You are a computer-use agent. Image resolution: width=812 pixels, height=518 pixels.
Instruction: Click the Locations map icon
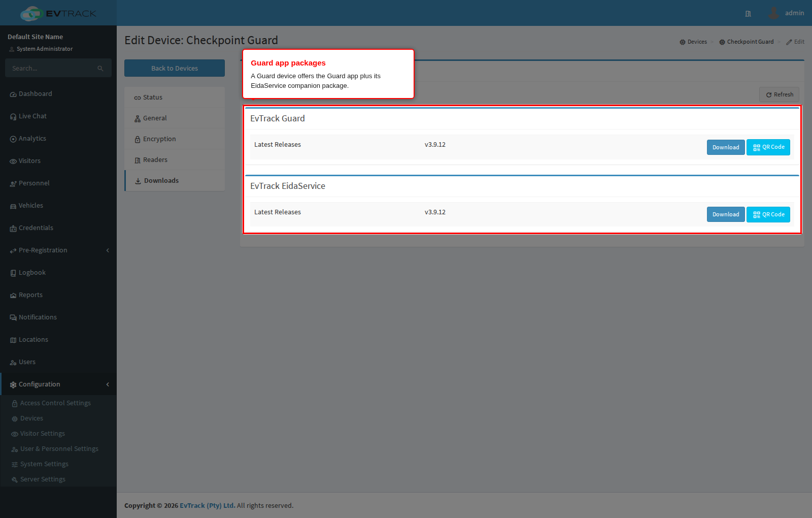click(13, 340)
